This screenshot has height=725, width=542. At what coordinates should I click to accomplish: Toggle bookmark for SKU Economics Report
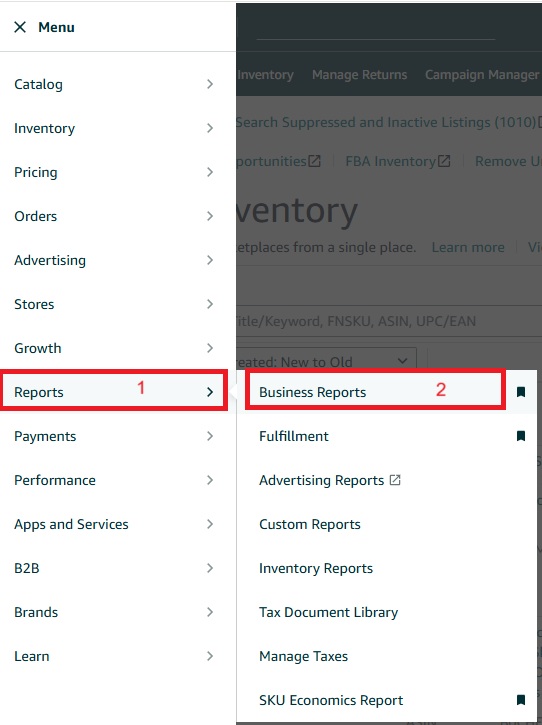[x=521, y=700]
